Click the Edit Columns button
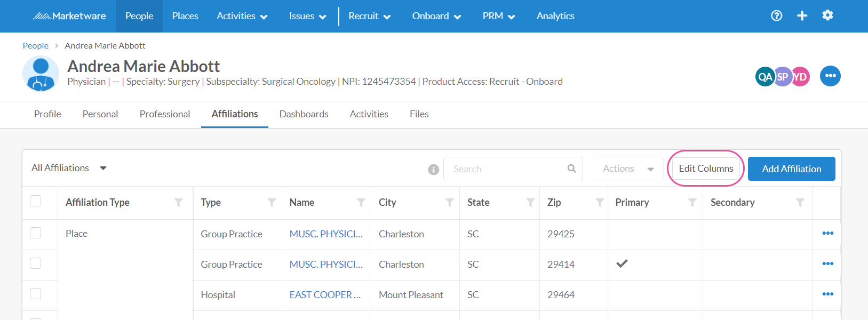Viewport: 868px width, 320px height. click(706, 169)
